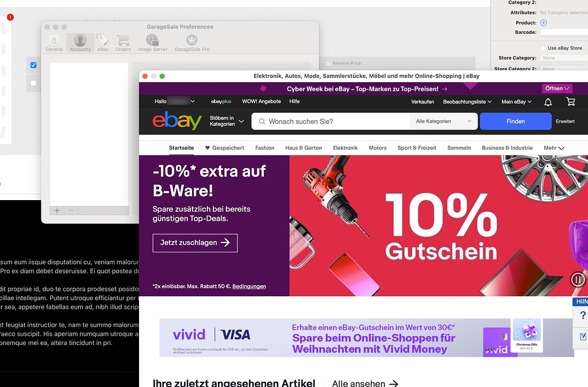The width and height of the screenshot is (588, 387).
Task: Focus the Wonach suchen Sie search field
Action: (330, 121)
